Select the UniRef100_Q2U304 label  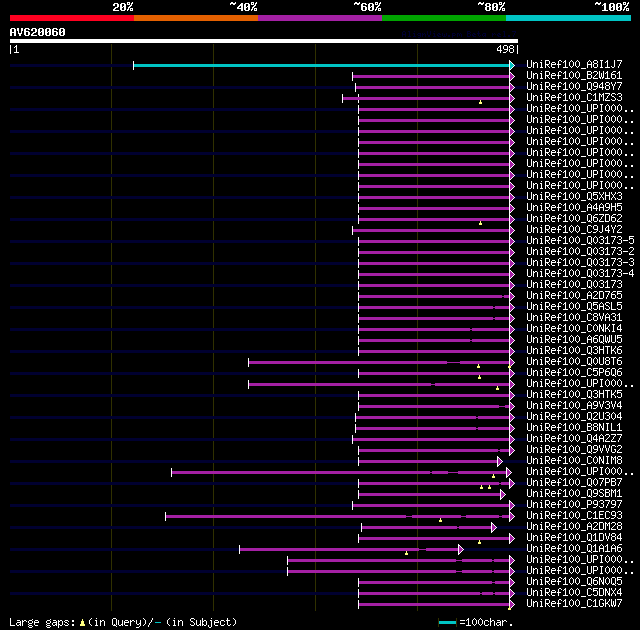(574, 417)
